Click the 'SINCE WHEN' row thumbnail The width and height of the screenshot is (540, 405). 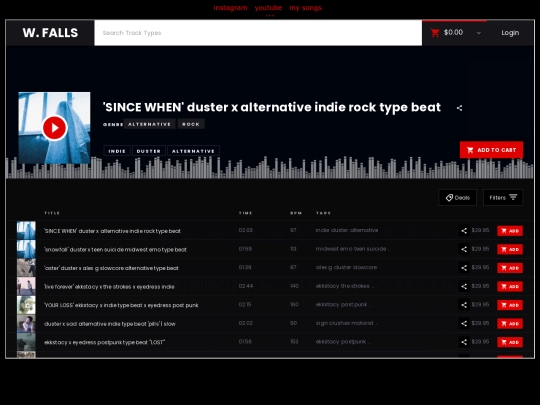tap(26, 231)
